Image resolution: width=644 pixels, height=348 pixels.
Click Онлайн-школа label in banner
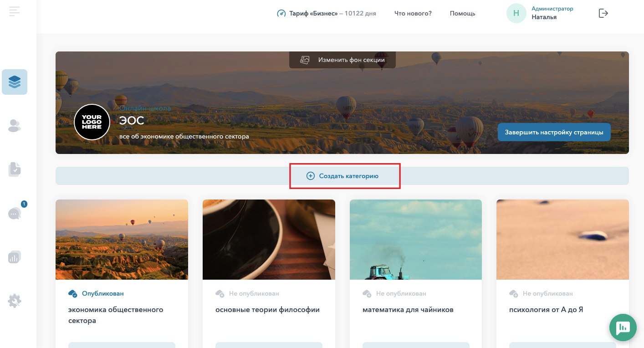coord(145,108)
